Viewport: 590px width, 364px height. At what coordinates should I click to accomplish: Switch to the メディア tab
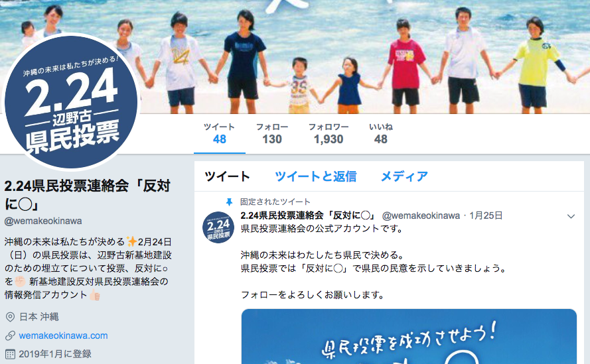[404, 176]
